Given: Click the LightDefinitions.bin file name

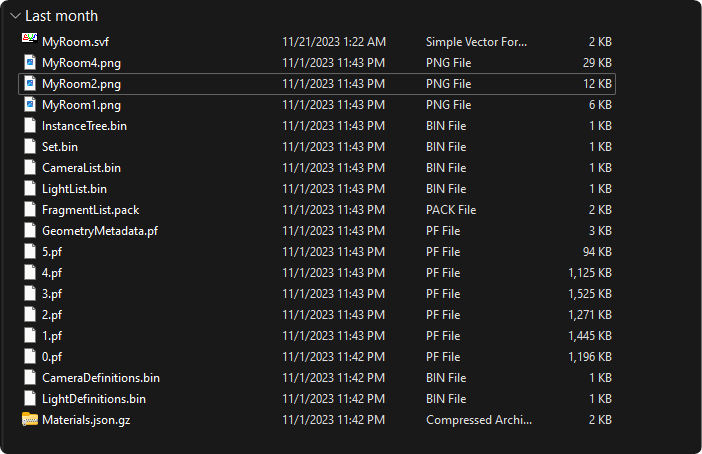Looking at the screenshot, I should [x=94, y=399].
